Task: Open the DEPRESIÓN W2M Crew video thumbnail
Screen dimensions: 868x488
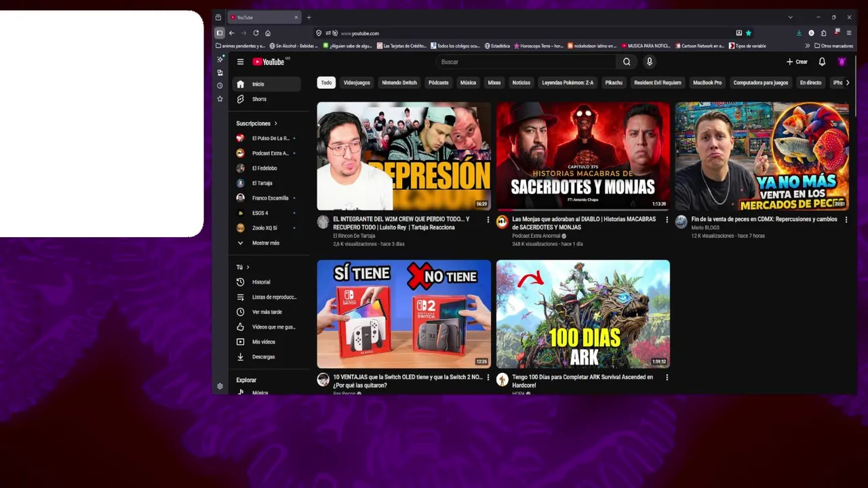Action: tap(403, 156)
